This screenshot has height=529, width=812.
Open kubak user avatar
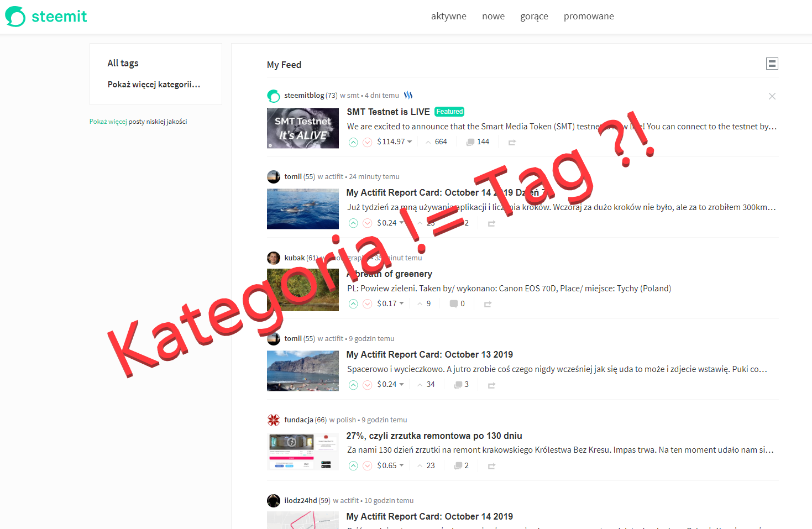(274, 258)
